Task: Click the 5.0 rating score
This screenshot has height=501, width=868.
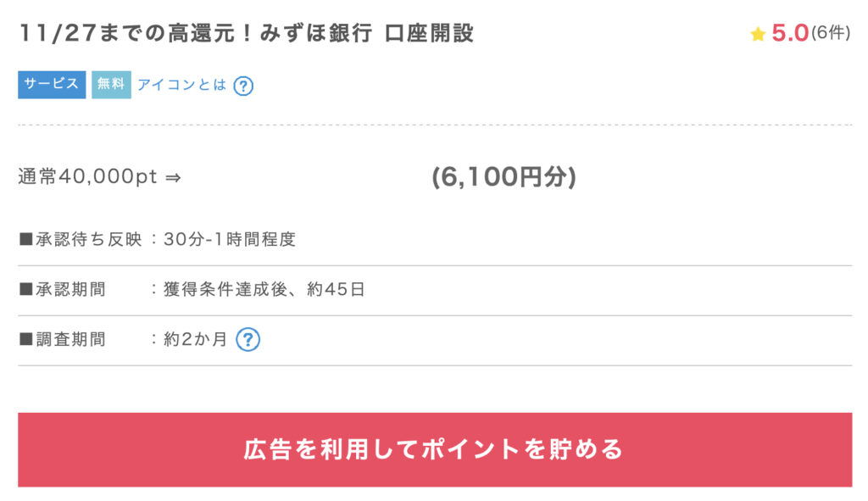Action: click(789, 34)
